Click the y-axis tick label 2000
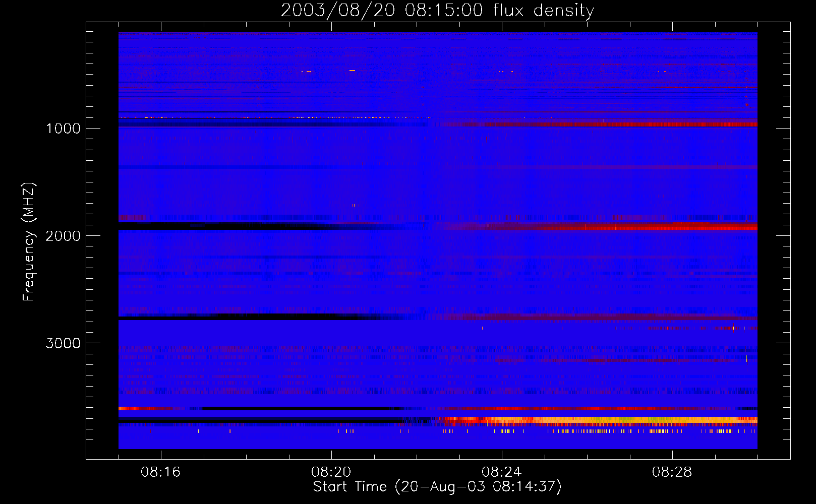The width and height of the screenshot is (816, 504). 63,236
